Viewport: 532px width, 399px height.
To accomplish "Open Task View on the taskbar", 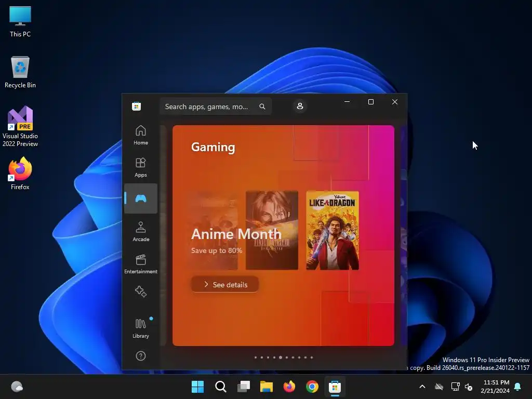I will (243, 387).
